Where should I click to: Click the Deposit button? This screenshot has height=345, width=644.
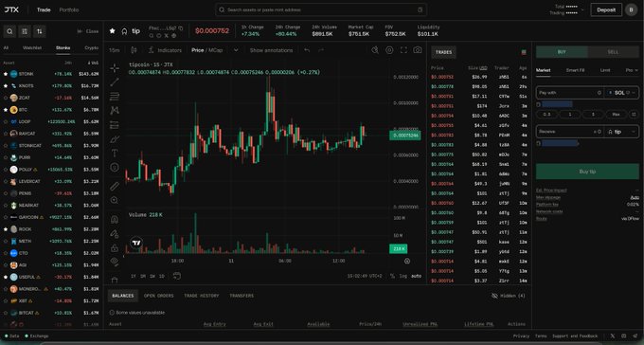(606, 9)
